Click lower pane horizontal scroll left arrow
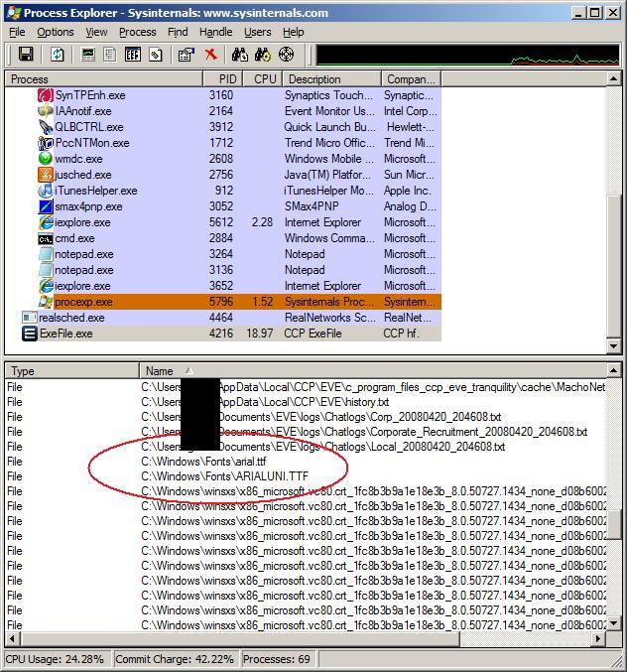The width and height of the screenshot is (627, 672). point(12,639)
